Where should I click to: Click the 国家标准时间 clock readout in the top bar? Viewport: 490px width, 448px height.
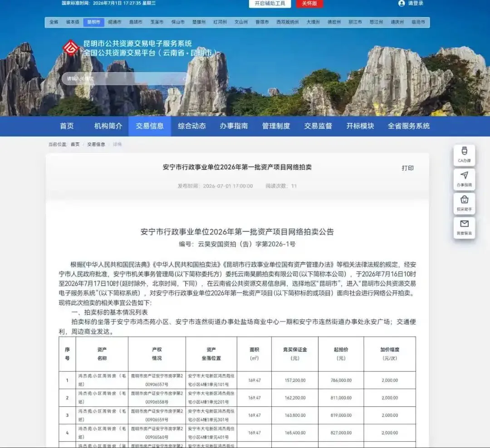[108, 3]
